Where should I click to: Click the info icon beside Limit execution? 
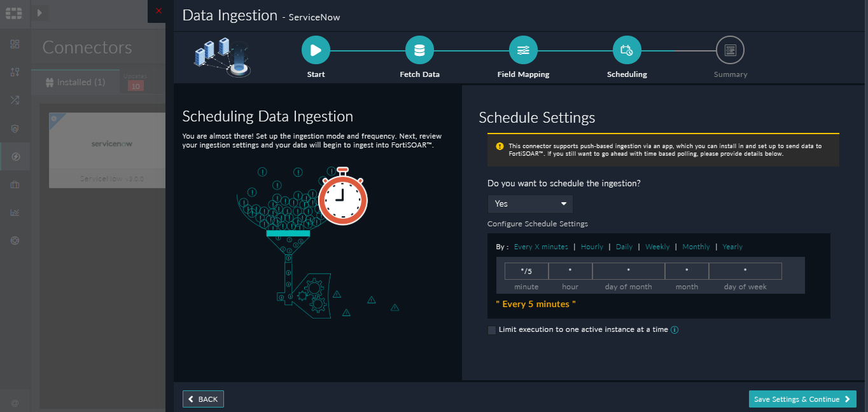[x=675, y=330]
